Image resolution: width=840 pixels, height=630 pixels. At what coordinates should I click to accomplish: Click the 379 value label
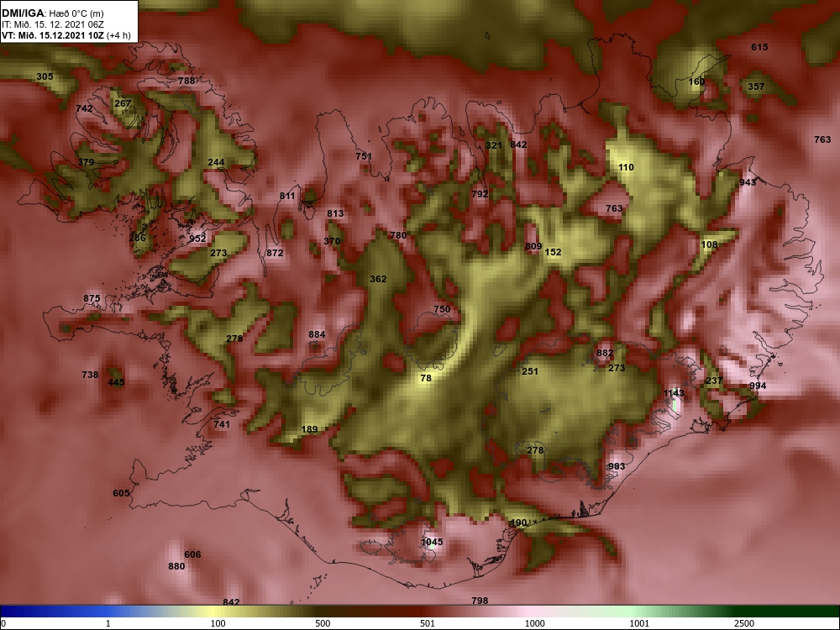pyautogui.click(x=86, y=162)
